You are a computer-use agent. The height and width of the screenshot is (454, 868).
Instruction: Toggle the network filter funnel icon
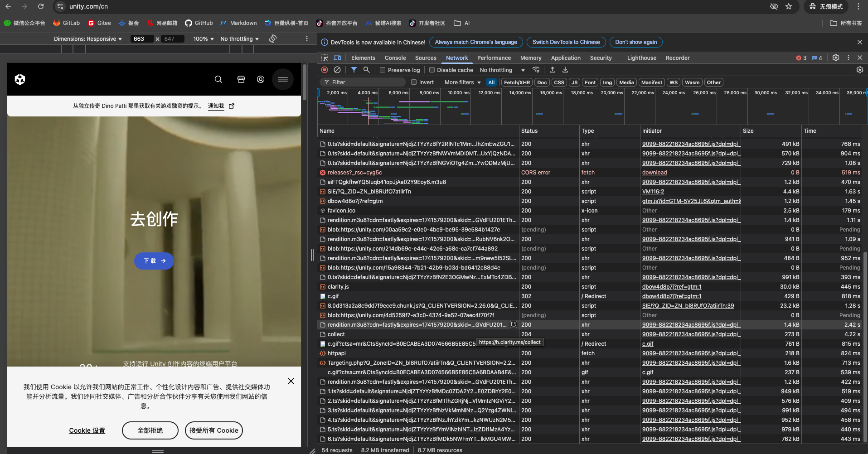pyautogui.click(x=354, y=70)
